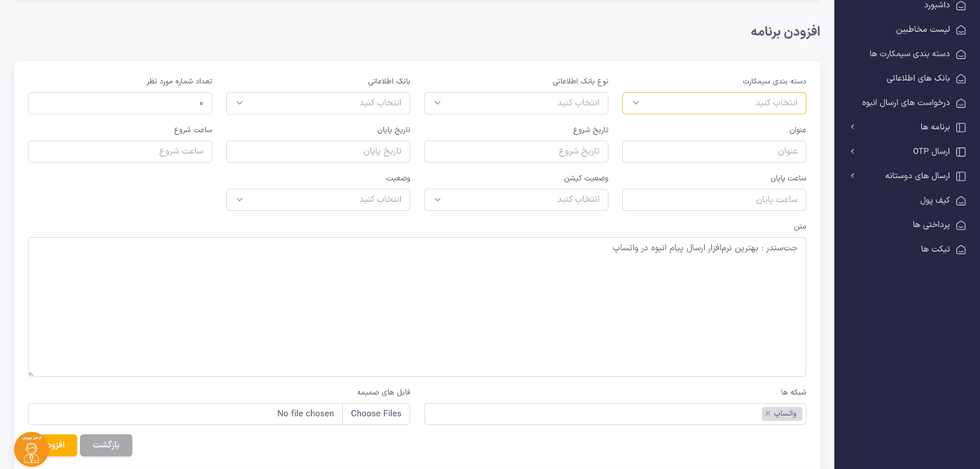The image size is (980, 469).
Task: Open the وضعیت کپشن dropdown
Action: [x=516, y=199]
